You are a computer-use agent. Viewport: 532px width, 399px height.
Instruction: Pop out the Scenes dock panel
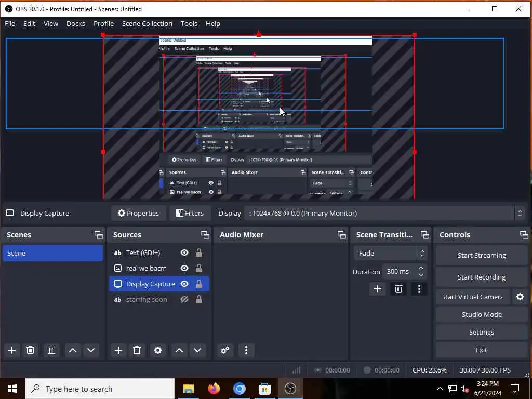(98, 235)
